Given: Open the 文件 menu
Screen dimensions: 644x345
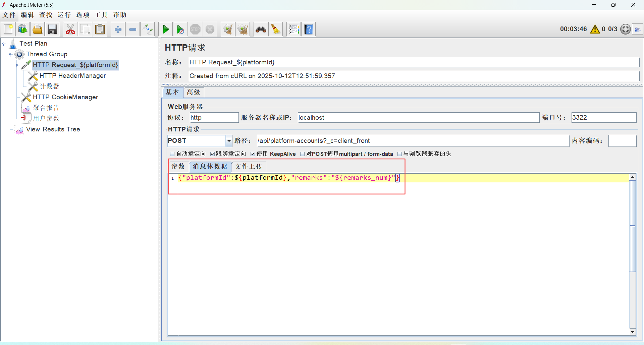Looking at the screenshot, I should [9, 15].
